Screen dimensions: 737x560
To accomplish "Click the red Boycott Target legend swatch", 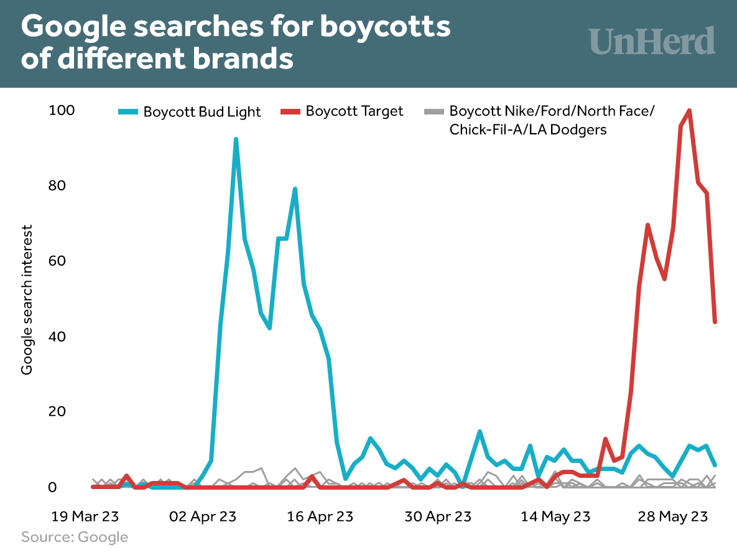I will coord(290,112).
